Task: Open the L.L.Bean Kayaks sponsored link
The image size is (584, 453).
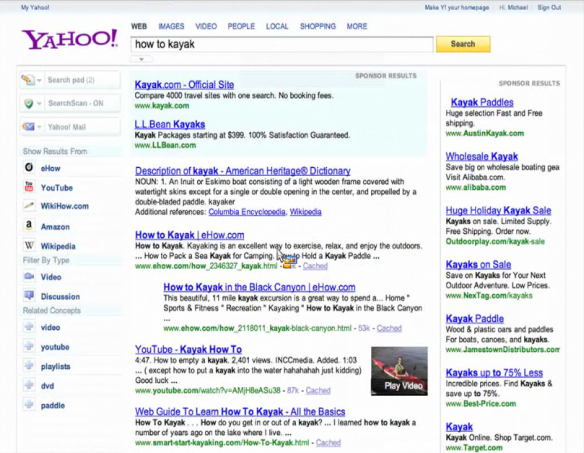Action: [170, 124]
